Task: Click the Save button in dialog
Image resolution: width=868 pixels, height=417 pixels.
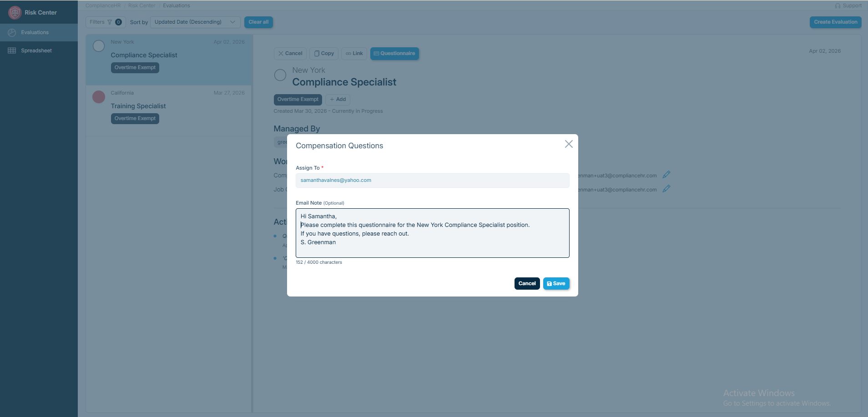Action: tap(556, 283)
